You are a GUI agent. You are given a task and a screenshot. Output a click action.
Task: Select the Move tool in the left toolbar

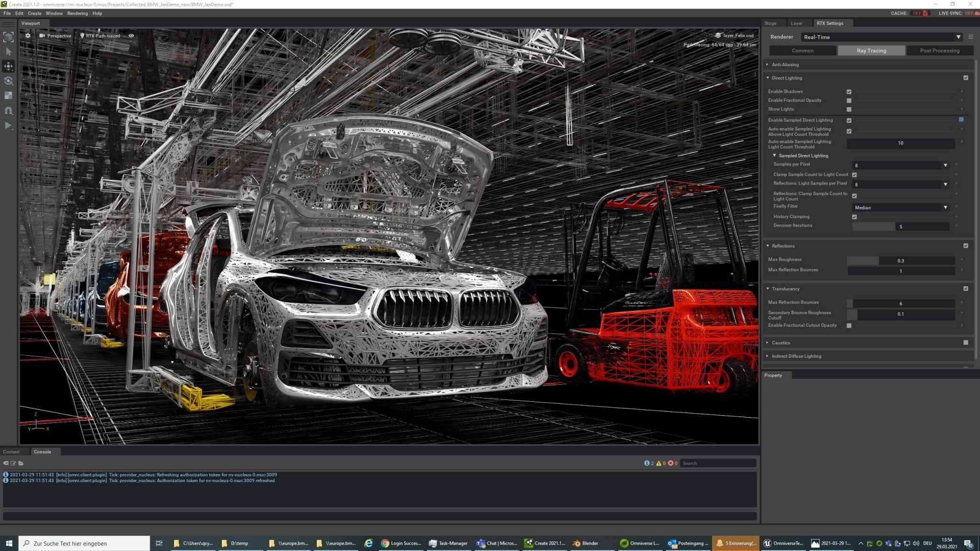8,66
